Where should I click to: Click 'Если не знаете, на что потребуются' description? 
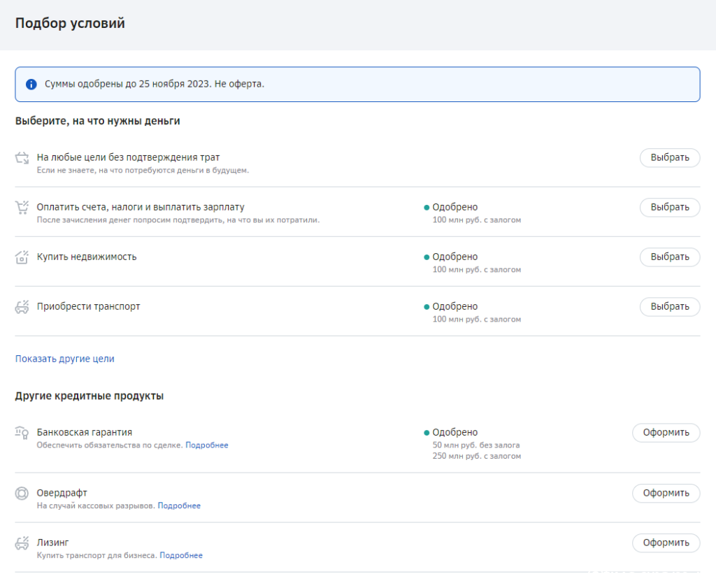(143, 171)
